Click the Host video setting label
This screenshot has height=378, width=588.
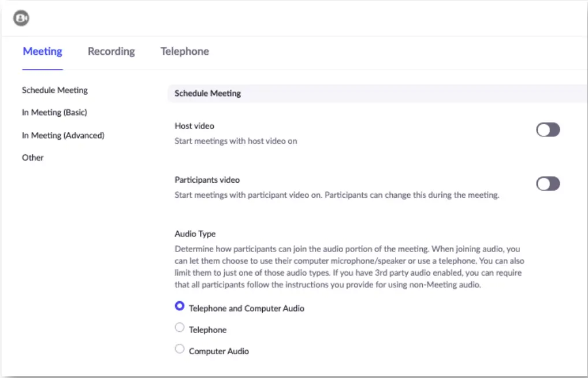[195, 125]
